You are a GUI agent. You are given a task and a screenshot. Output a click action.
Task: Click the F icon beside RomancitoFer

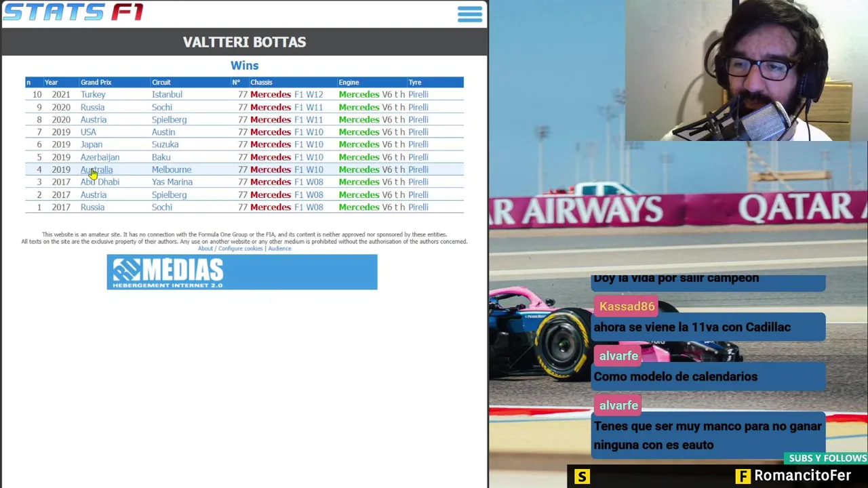point(743,476)
